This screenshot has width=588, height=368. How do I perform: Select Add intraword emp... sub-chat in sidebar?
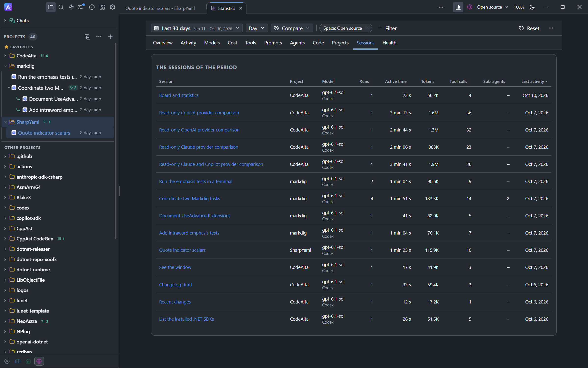click(x=60, y=110)
